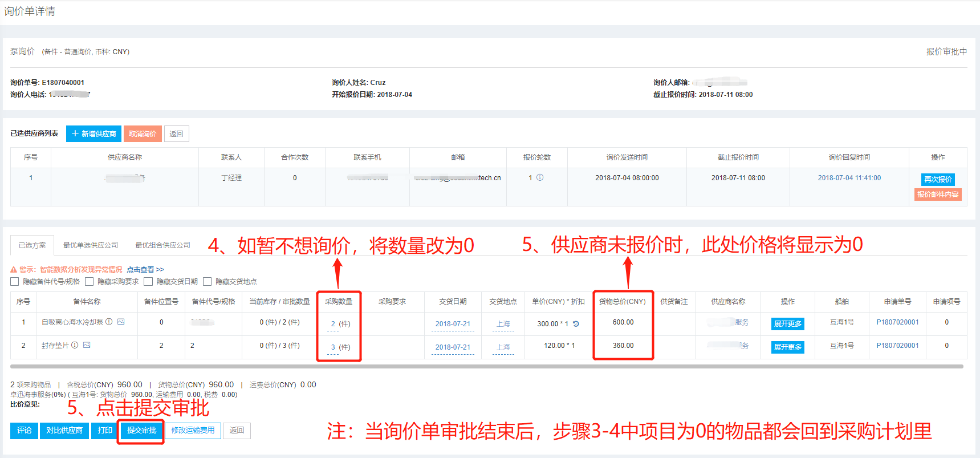Viewport: 980px width, 458px height.
Task: Open info icon beside 自吸离心海水冷却泵
Action: click(x=109, y=322)
